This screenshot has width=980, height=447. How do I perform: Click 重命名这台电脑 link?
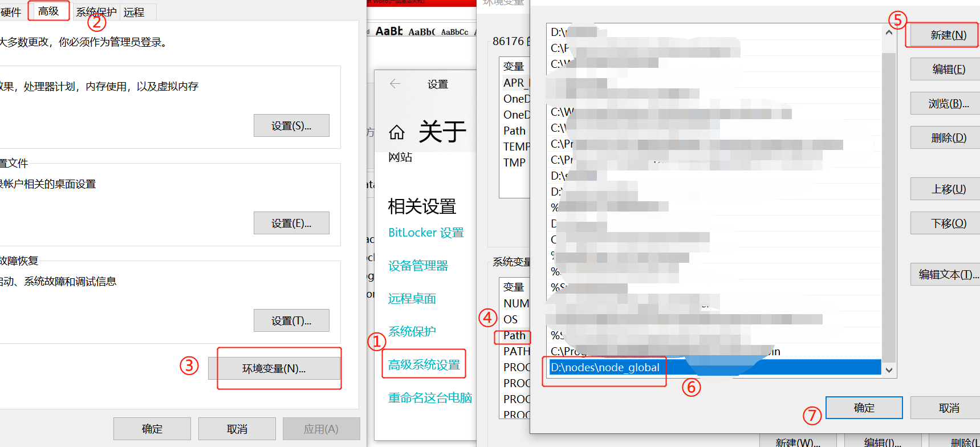pyautogui.click(x=430, y=397)
